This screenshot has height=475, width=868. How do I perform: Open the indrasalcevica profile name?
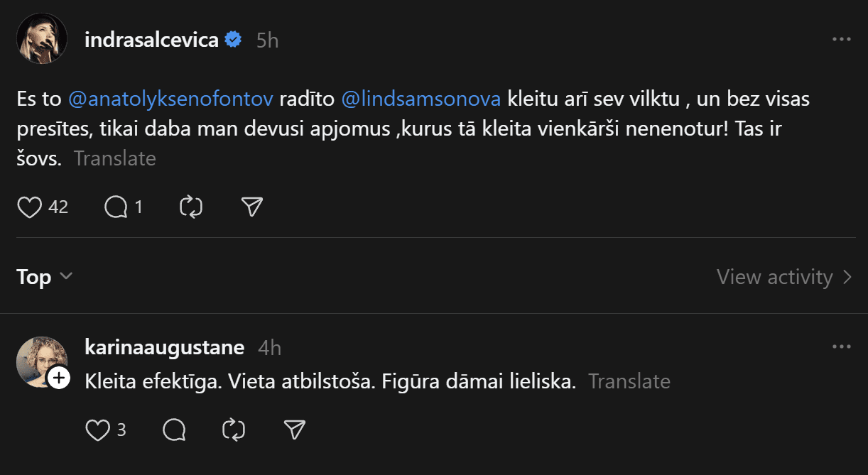tap(151, 40)
